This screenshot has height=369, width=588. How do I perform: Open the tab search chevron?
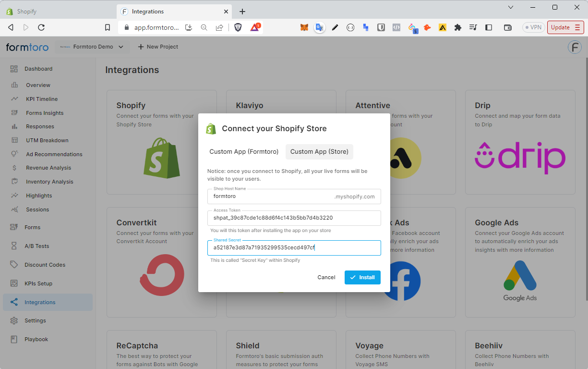(x=511, y=7)
